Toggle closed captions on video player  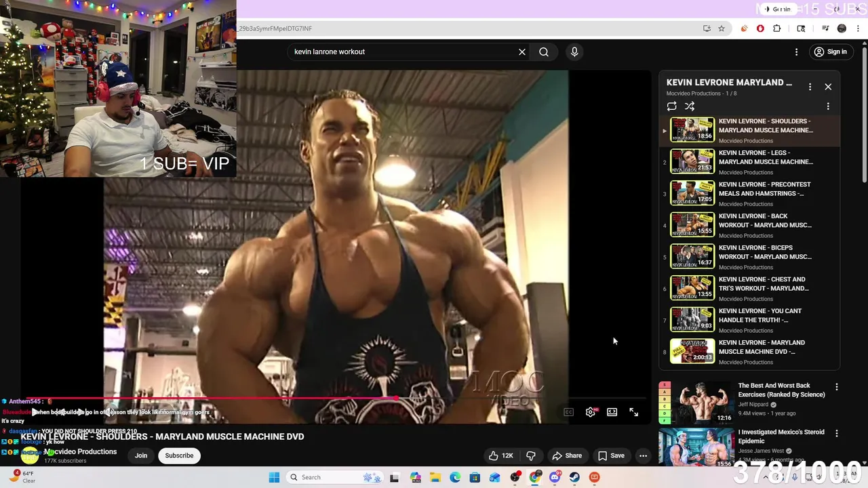[x=569, y=412]
